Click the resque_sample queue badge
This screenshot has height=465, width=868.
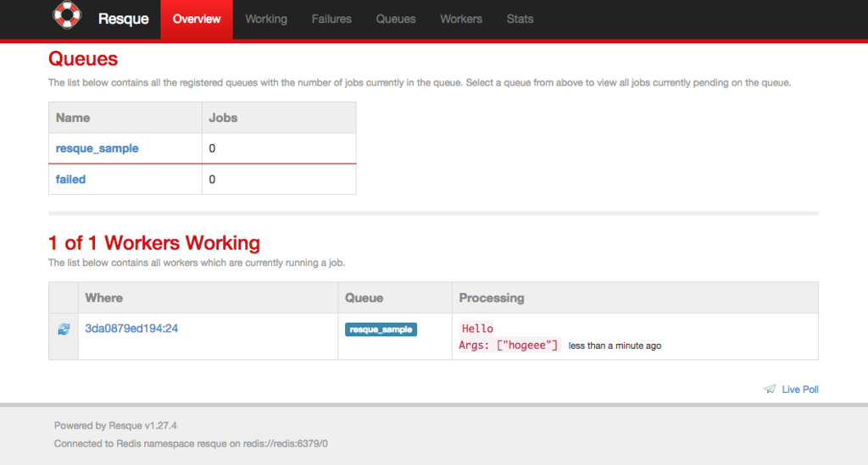[381, 329]
